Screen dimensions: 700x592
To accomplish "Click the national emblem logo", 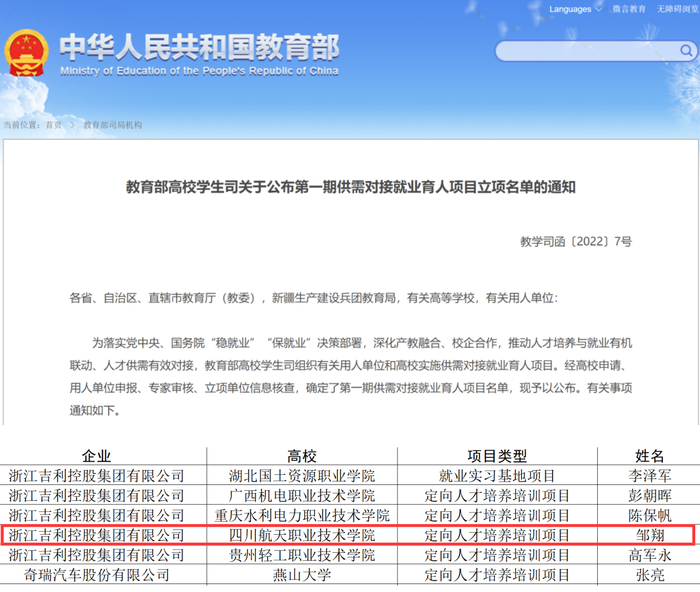I will [26, 54].
